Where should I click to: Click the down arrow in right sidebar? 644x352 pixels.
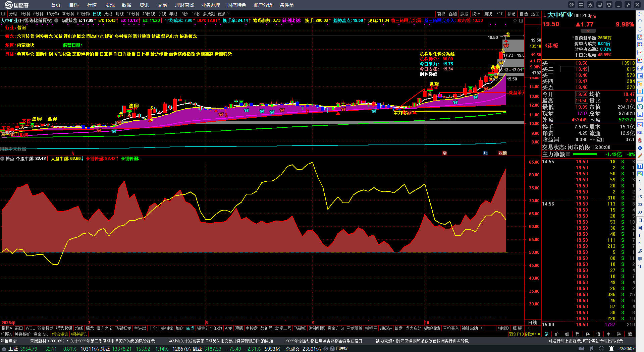coord(640,30)
